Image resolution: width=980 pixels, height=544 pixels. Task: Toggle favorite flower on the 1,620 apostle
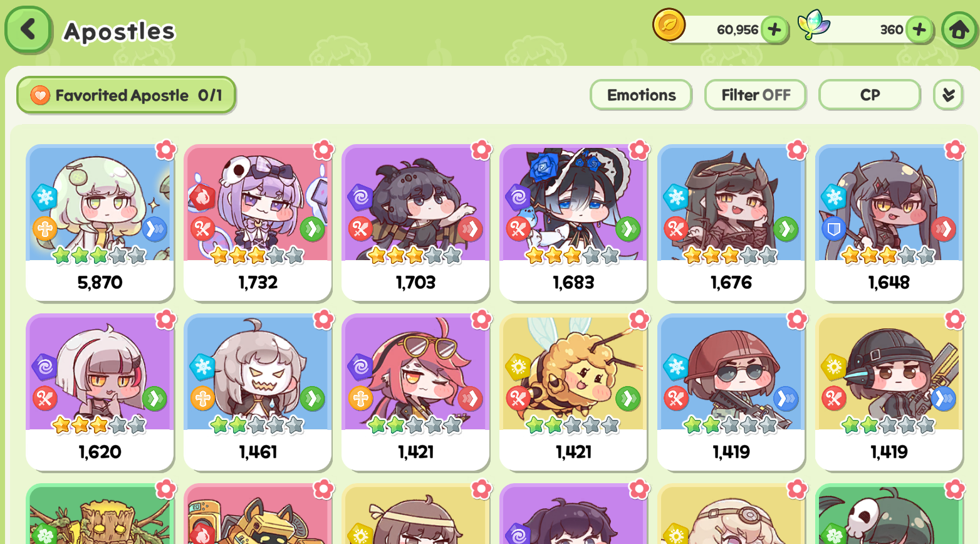(x=166, y=320)
